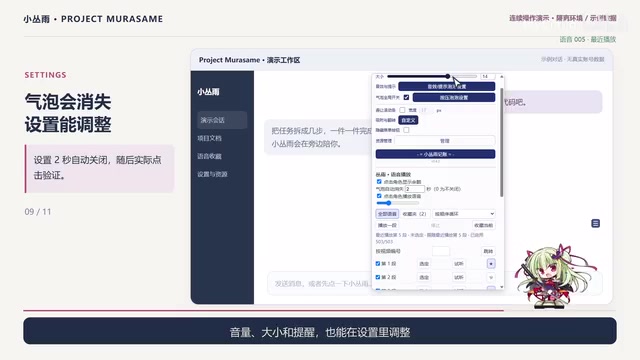Click the size value field showing 14
This screenshot has height=360, width=640.
pyautogui.click(x=487, y=76)
